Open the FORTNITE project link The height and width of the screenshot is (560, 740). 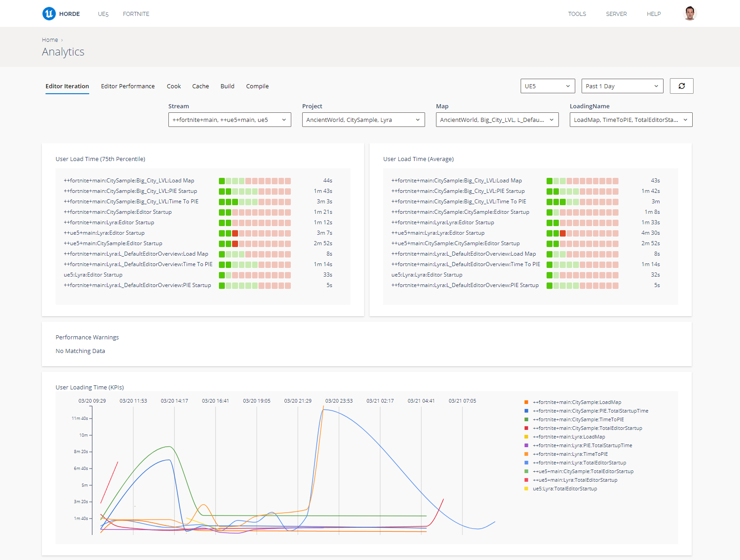click(x=136, y=14)
